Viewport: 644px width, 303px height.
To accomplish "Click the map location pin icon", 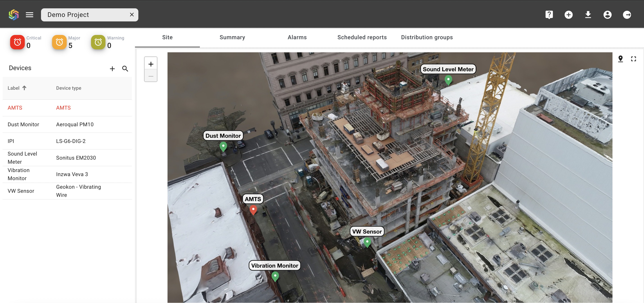I will (x=620, y=59).
